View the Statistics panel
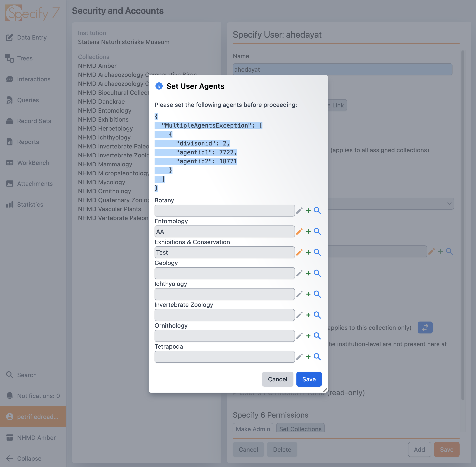The height and width of the screenshot is (467, 476). pyautogui.click(x=30, y=204)
